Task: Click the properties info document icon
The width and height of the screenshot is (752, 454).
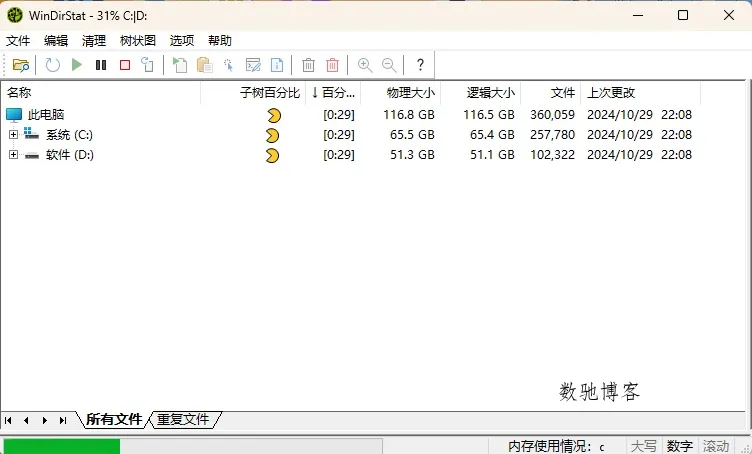Action: coord(277,65)
